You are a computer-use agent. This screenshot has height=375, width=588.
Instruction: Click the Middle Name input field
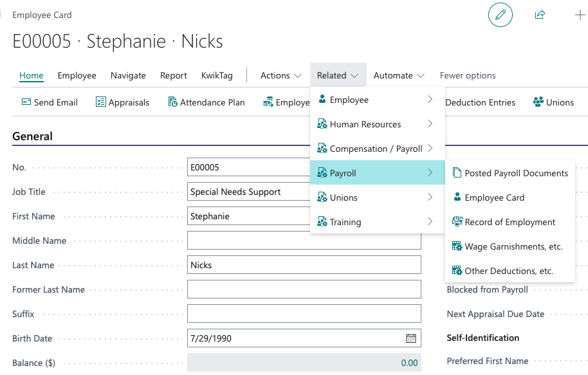click(x=304, y=241)
